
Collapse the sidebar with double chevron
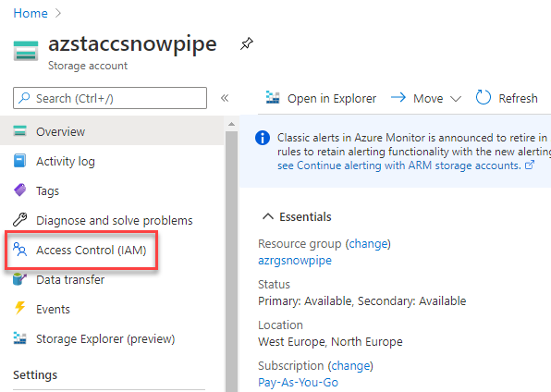pyautogui.click(x=225, y=98)
